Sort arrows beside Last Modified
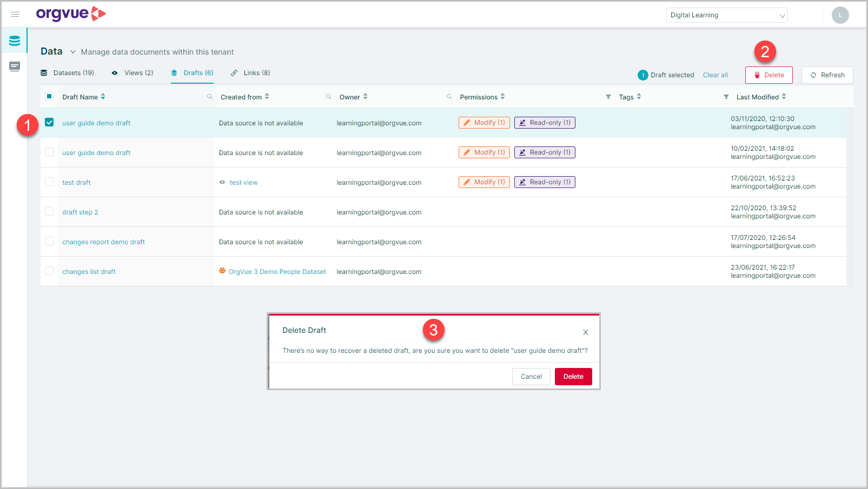This screenshot has width=868, height=489. (784, 97)
